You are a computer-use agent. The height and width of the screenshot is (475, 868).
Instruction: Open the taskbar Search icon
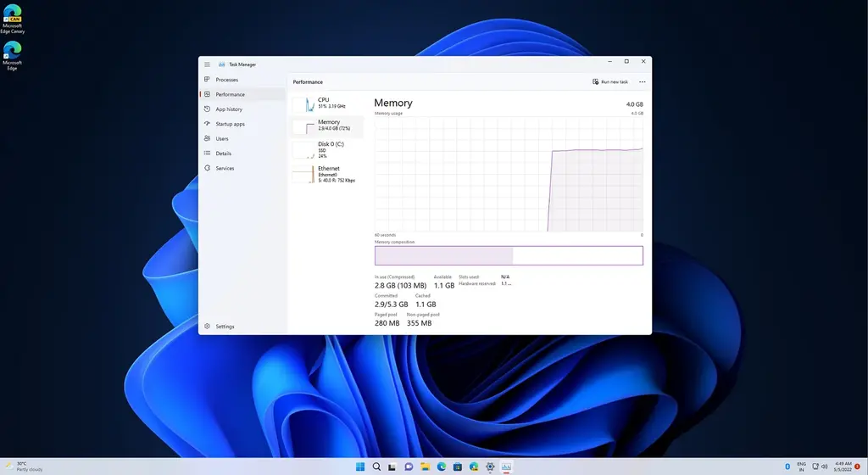pyautogui.click(x=376, y=467)
